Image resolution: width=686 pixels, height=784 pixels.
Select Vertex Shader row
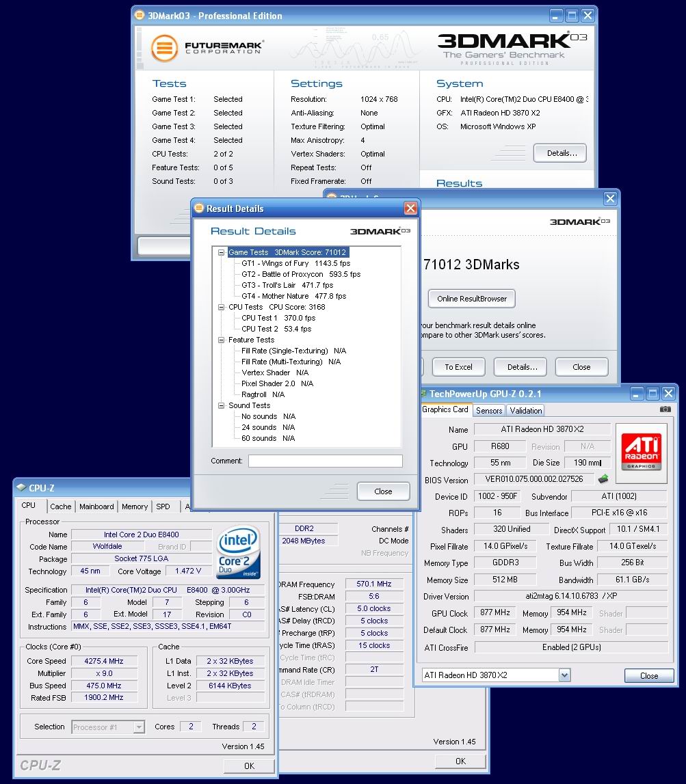click(x=275, y=373)
